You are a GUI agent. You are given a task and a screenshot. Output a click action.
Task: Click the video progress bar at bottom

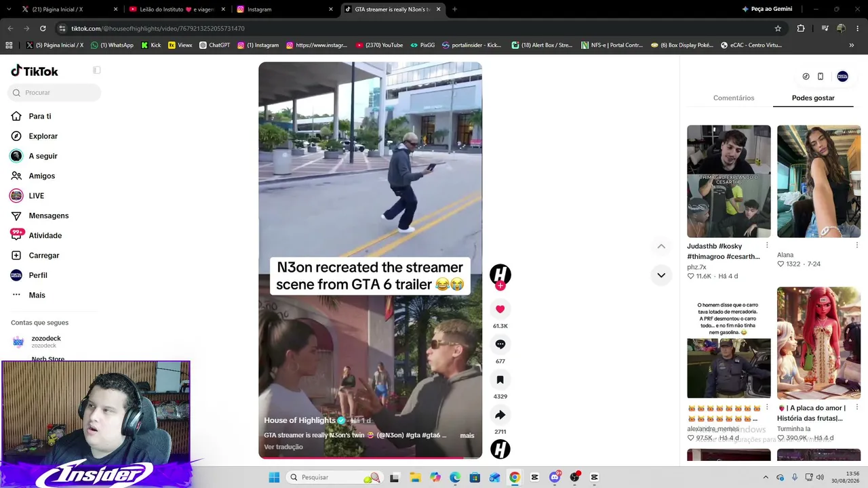click(370, 457)
